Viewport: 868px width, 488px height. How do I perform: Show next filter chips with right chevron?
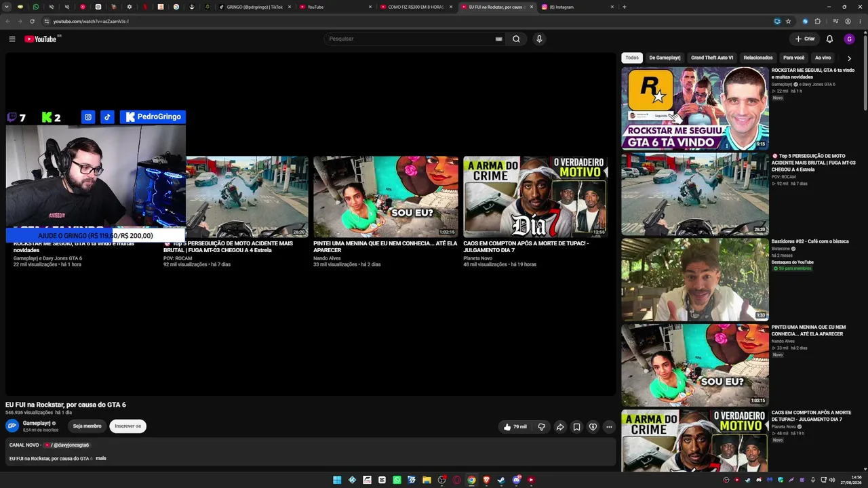click(849, 58)
